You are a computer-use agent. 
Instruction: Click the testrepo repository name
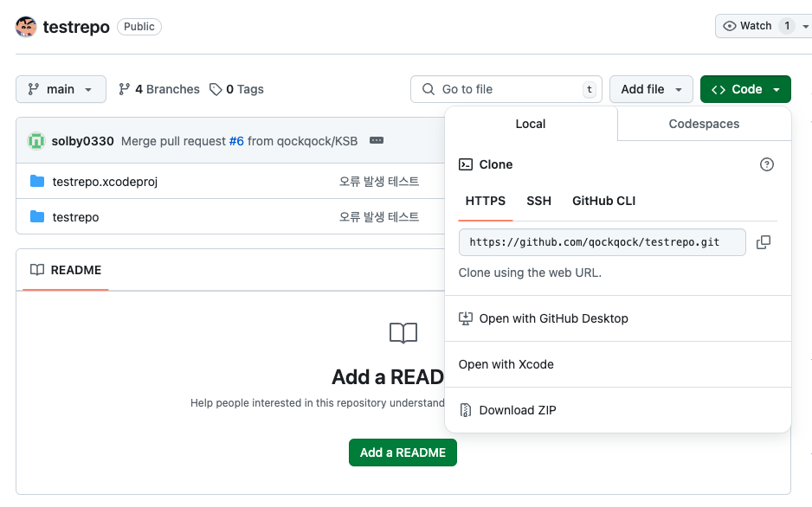click(x=76, y=27)
